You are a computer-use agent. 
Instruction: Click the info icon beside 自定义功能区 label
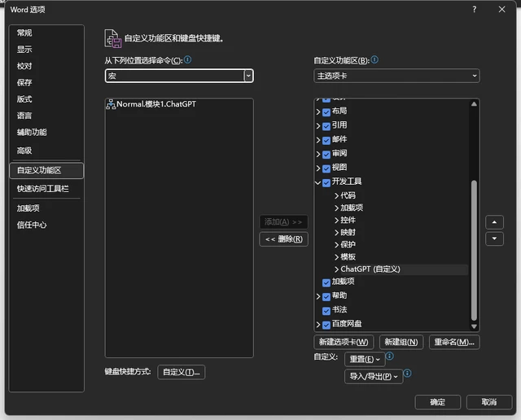click(x=374, y=59)
